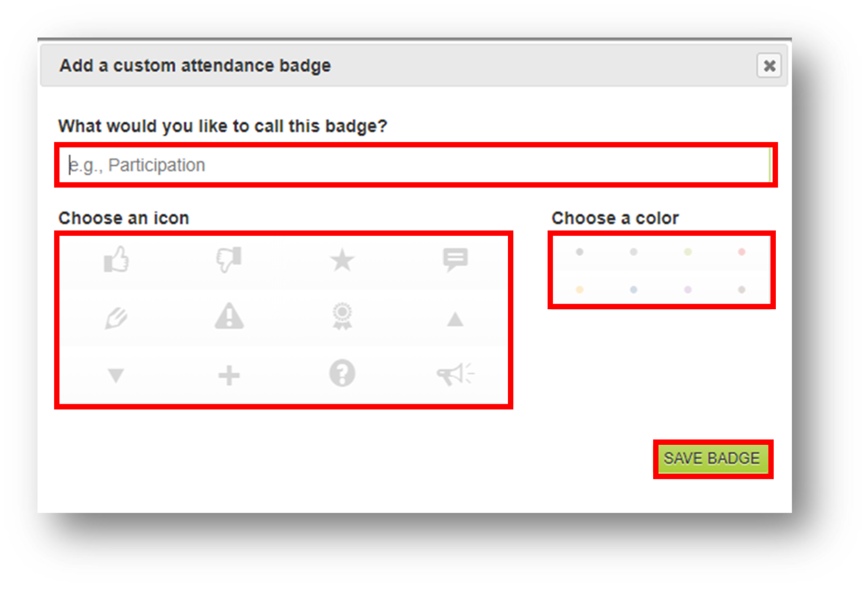Choose the green color swatch
The image size is (868, 589).
pyautogui.click(x=688, y=252)
